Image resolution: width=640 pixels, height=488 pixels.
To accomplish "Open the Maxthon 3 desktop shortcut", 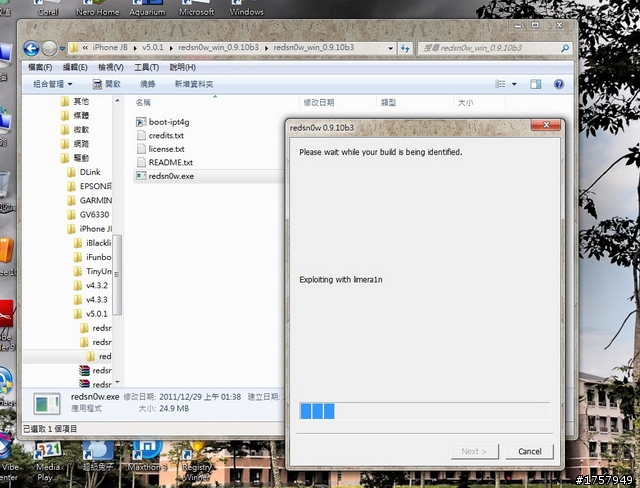I will click(x=147, y=456).
